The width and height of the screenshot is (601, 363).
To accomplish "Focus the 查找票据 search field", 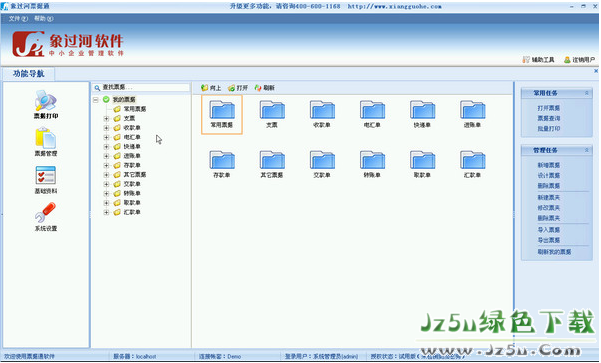I will coord(141,88).
